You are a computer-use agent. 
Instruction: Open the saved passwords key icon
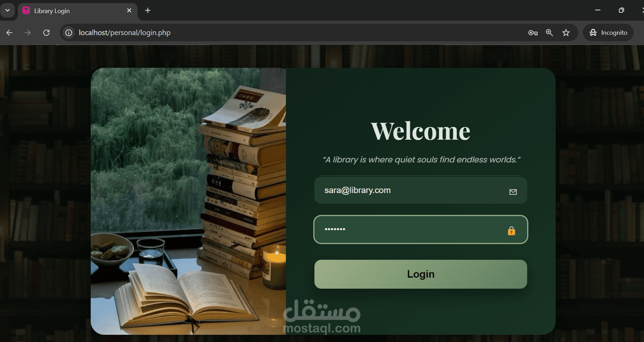click(x=533, y=33)
